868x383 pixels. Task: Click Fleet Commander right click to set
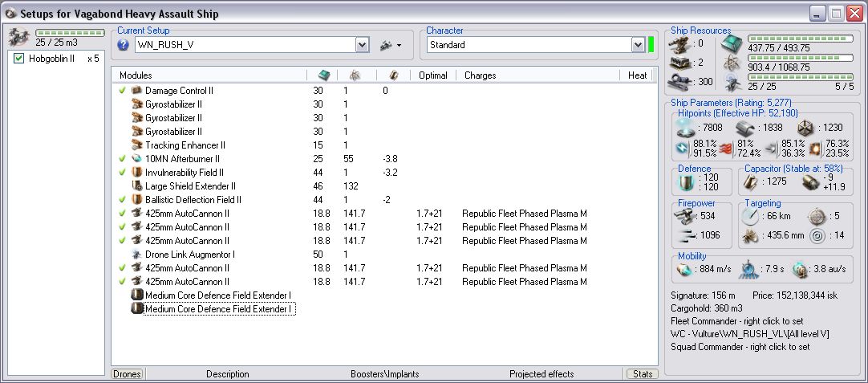tap(736, 321)
